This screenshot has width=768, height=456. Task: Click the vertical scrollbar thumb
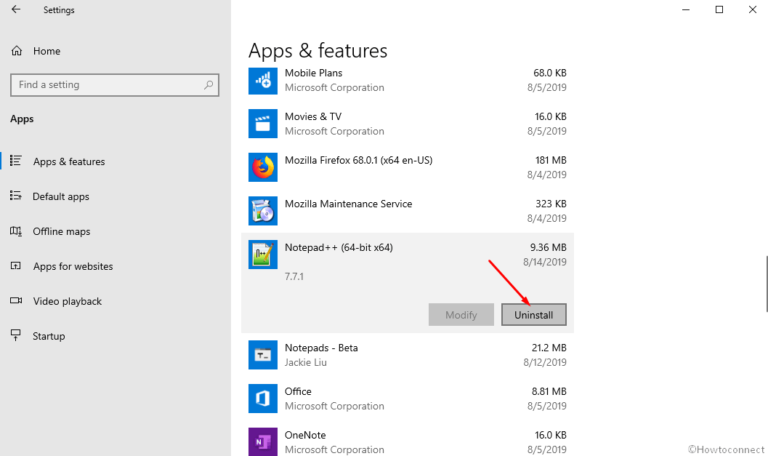point(767,283)
